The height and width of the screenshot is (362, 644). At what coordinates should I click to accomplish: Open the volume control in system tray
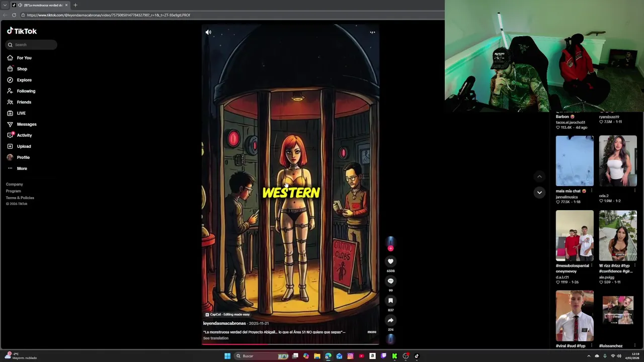pos(619,356)
